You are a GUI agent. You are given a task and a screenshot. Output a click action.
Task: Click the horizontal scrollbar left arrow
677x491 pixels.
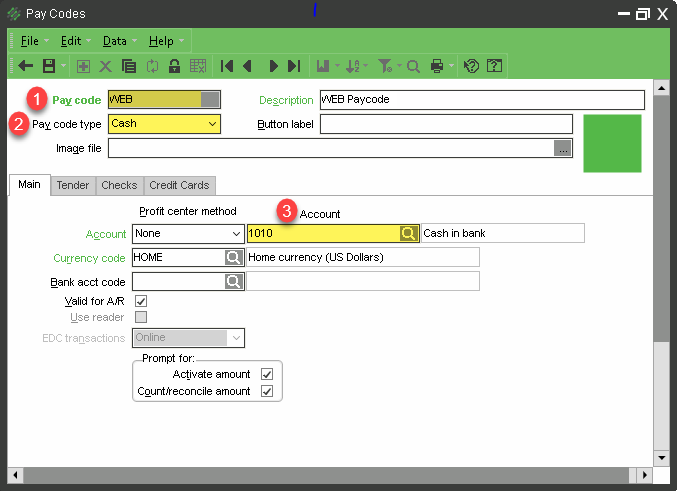click(16, 475)
